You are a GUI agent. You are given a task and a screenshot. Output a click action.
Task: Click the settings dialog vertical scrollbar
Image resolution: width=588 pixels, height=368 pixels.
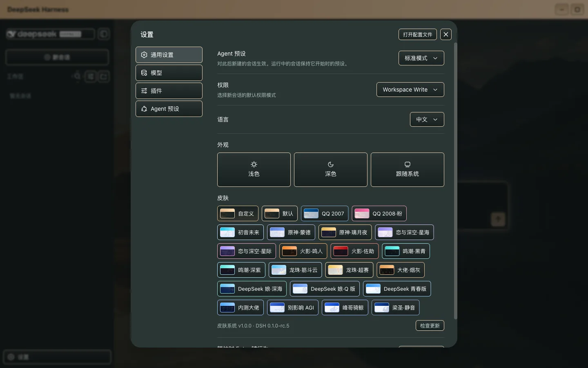click(x=455, y=181)
